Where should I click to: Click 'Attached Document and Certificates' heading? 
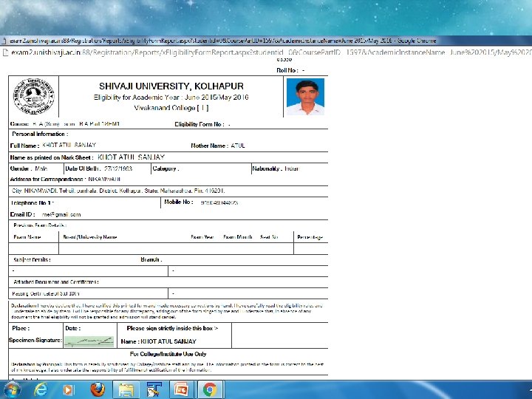pyautogui.click(x=56, y=282)
